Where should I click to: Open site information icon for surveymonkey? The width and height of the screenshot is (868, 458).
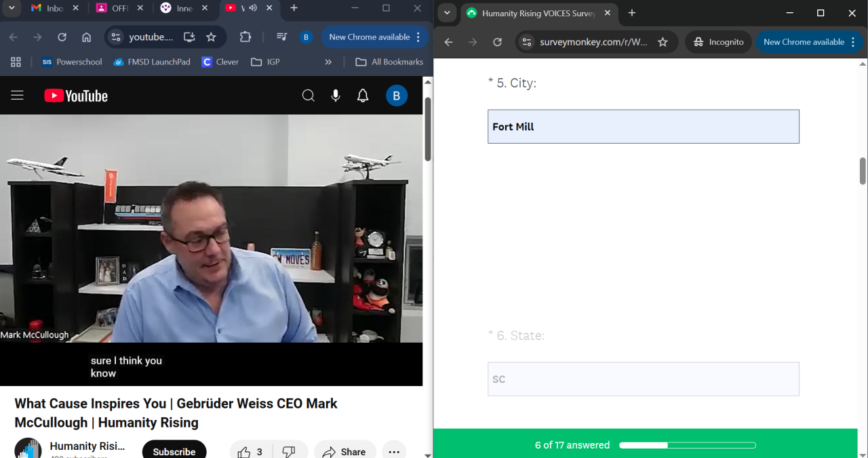click(526, 42)
